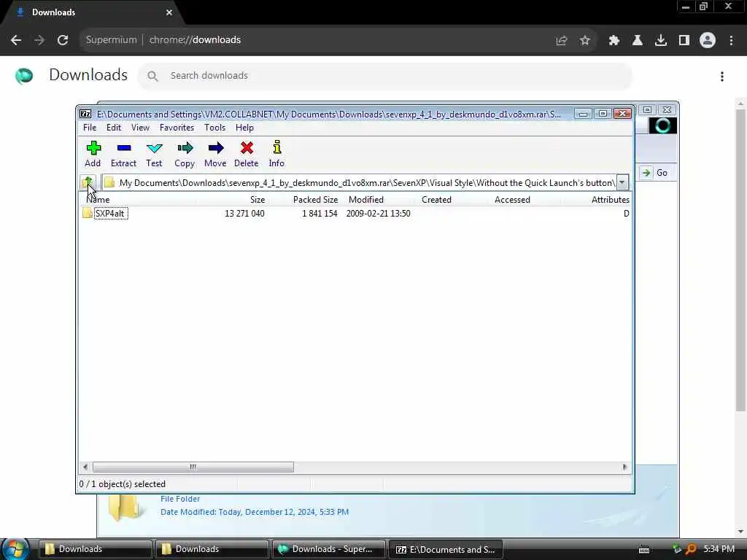Click the Move toolbar button
This screenshot has width=747, height=560.
215,154
